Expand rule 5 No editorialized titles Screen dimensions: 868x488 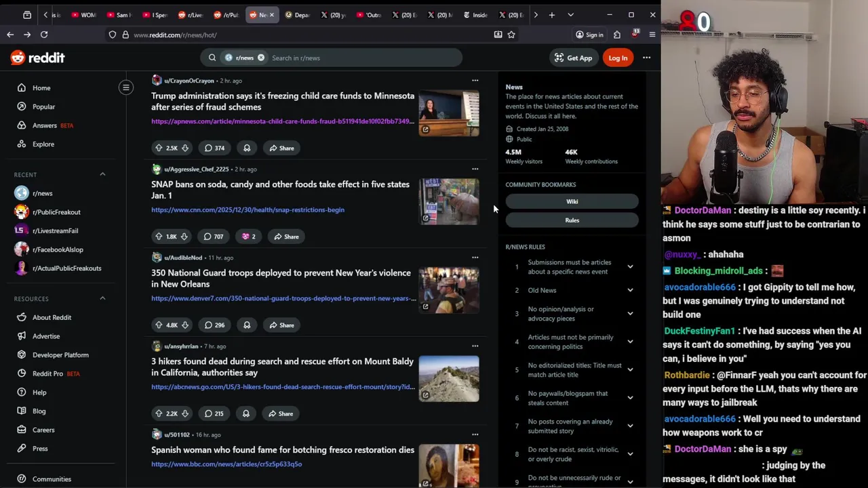[x=630, y=370]
